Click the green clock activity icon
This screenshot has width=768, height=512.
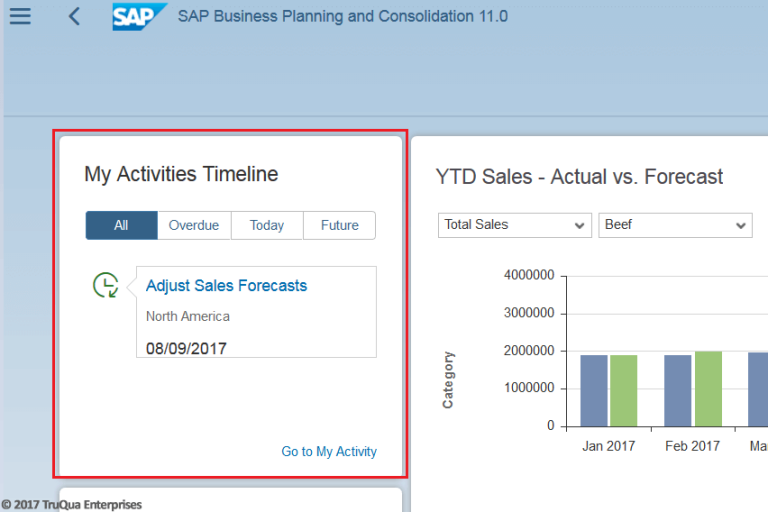click(x=106, y=285)
